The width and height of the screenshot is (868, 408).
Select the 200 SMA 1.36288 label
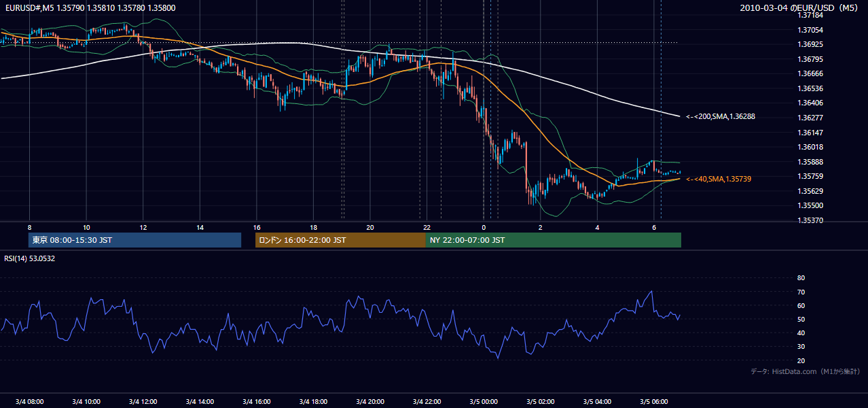(721, 117)
